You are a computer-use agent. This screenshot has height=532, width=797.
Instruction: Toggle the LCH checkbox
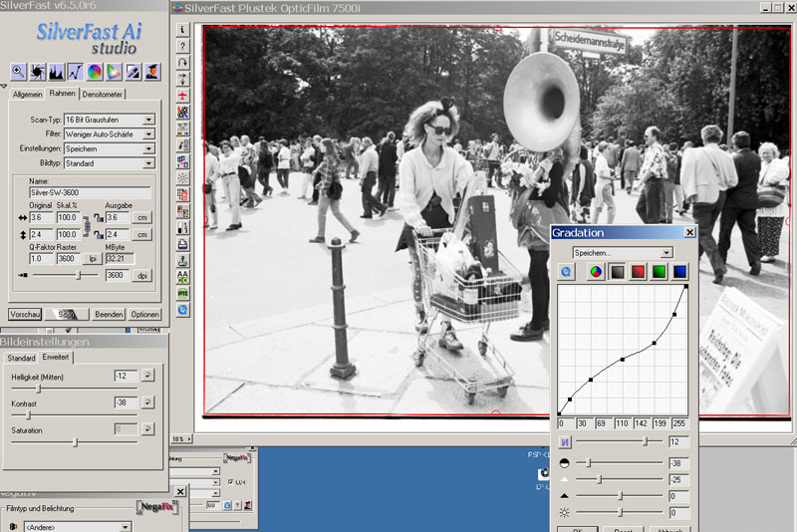pos(230,482)
